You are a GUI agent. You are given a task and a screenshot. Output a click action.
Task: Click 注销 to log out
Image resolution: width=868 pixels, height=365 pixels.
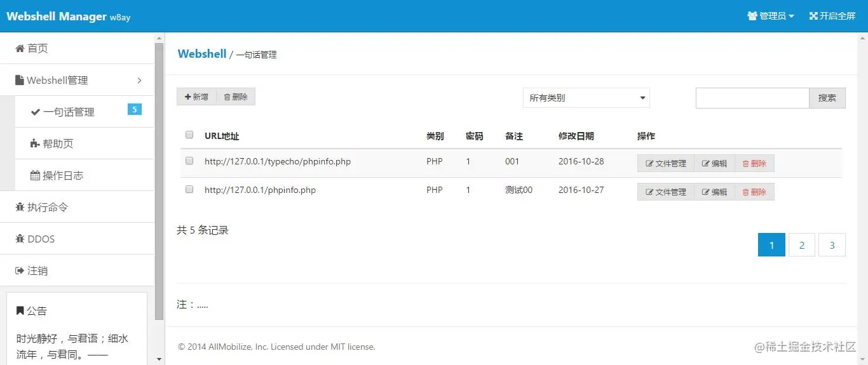pyautogui.click(x=77, y=270)
